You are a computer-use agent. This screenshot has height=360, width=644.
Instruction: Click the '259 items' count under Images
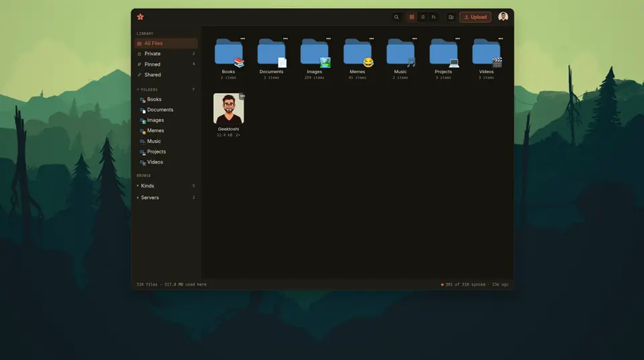[314, 78]
